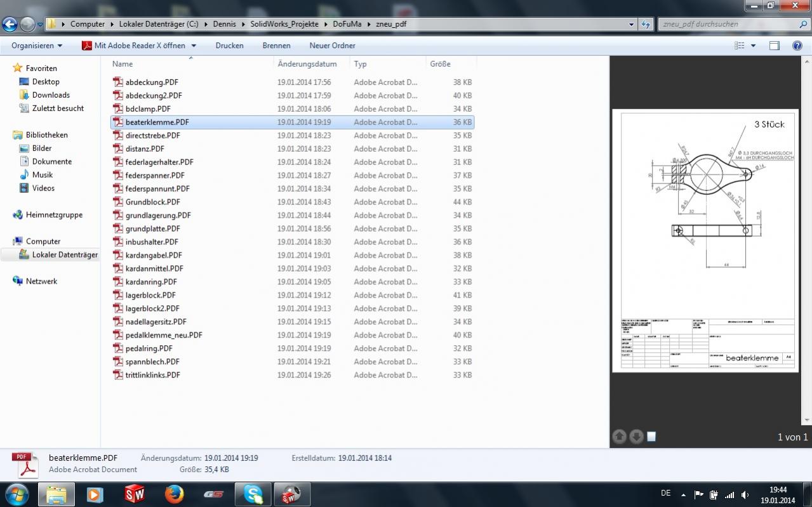Expand the Organisieren menu
Image resolution: width=812 pixels, height=507 pixels.
point(37,46)
